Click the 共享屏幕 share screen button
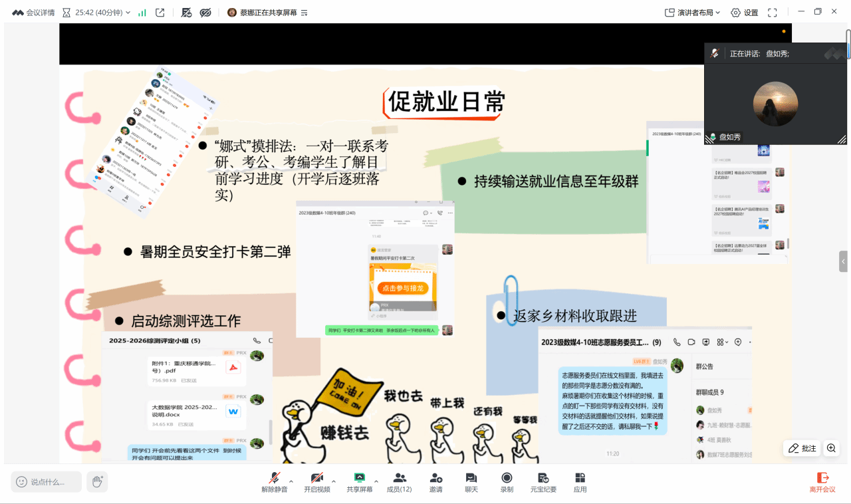This screenshot has height=504, width=851. [360, 482]
